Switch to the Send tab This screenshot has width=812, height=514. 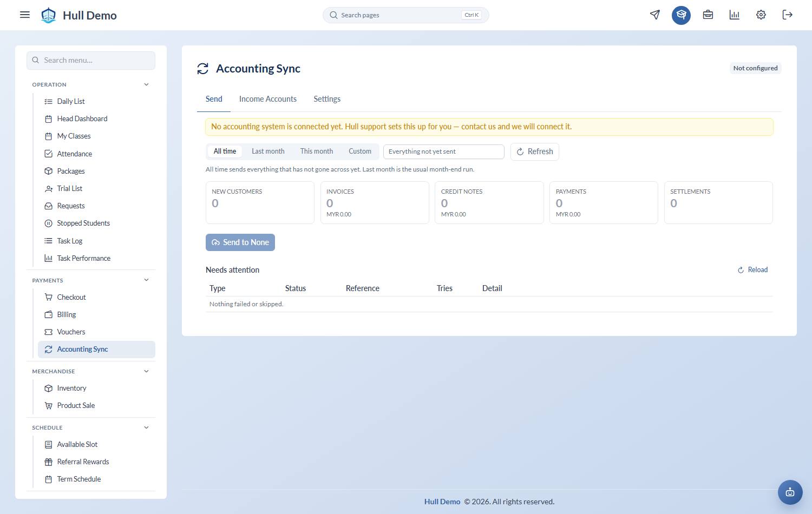pyautogui.click(x=214, y=99)
